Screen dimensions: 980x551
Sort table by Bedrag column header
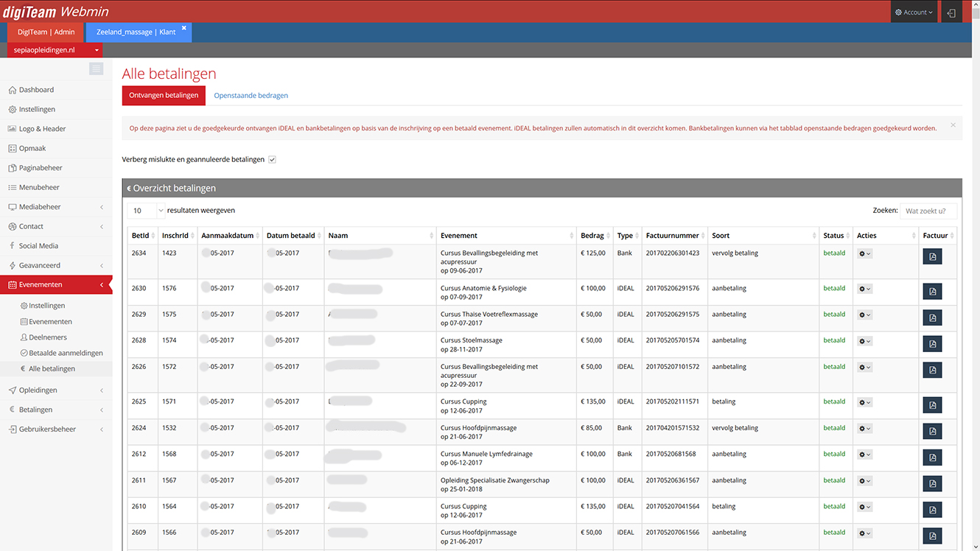point(592,236)
